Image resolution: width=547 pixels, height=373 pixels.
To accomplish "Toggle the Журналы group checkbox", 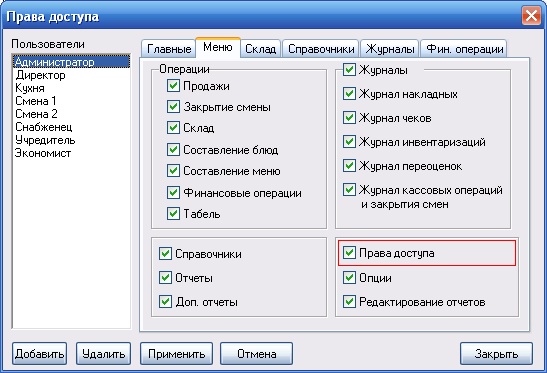I will tap(349, 70).
